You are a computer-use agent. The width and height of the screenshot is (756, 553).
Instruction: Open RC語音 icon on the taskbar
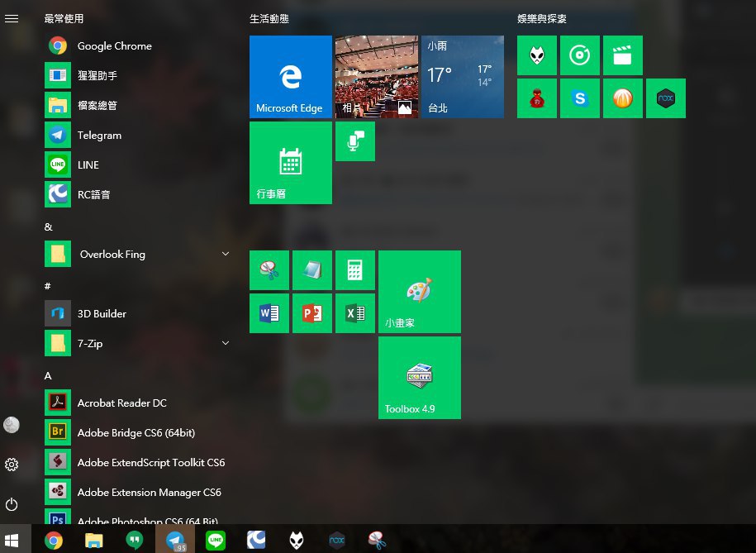256,540
